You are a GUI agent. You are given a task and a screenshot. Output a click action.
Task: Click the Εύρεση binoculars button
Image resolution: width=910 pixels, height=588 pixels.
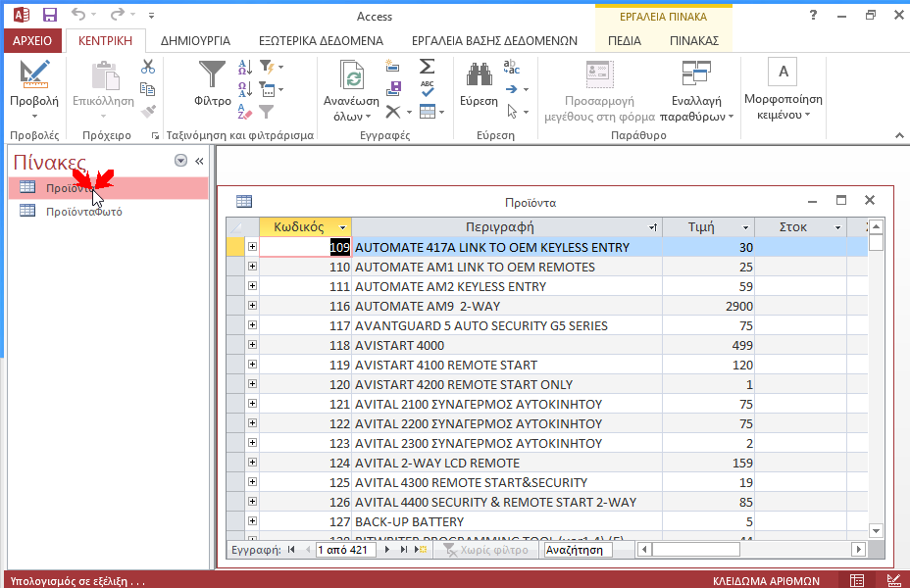(479, 84)
